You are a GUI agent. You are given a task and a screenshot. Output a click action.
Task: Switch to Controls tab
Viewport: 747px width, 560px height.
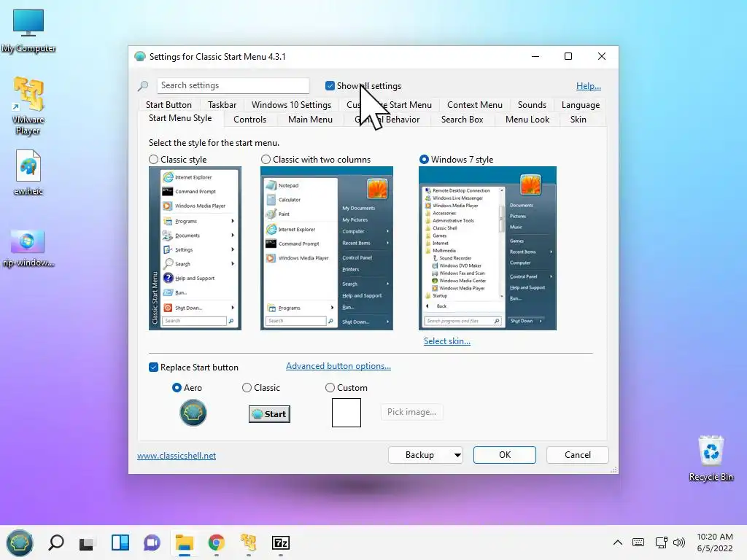pyautogui.click(x=249, y=120)
